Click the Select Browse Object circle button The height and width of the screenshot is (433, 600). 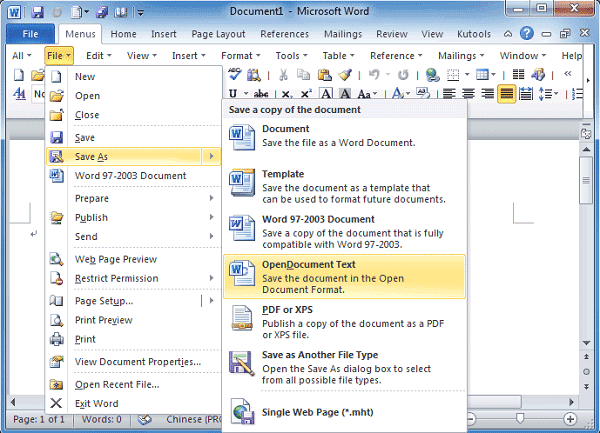[x=586, y=371]
